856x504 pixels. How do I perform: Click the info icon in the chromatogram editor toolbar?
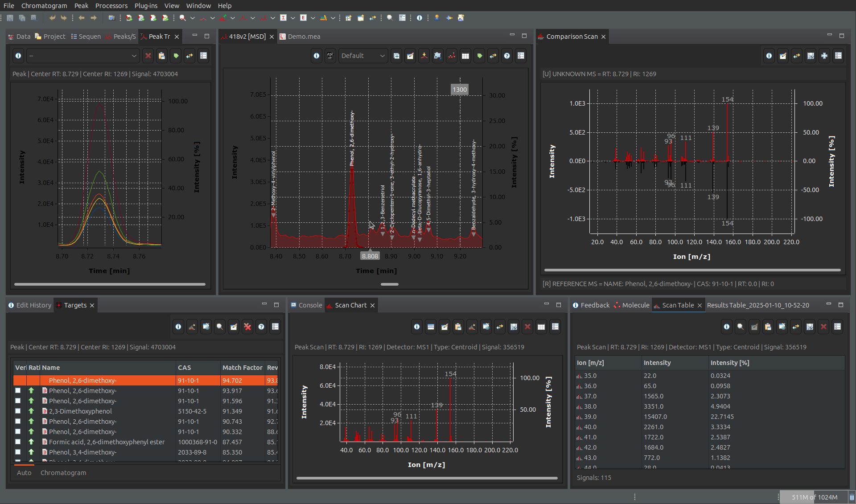coord(316,56)
